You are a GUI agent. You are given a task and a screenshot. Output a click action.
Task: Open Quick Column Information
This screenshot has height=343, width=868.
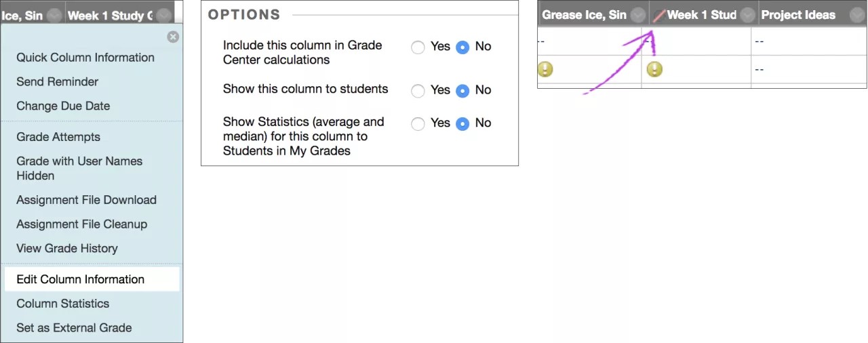click(x=85, y=58)
